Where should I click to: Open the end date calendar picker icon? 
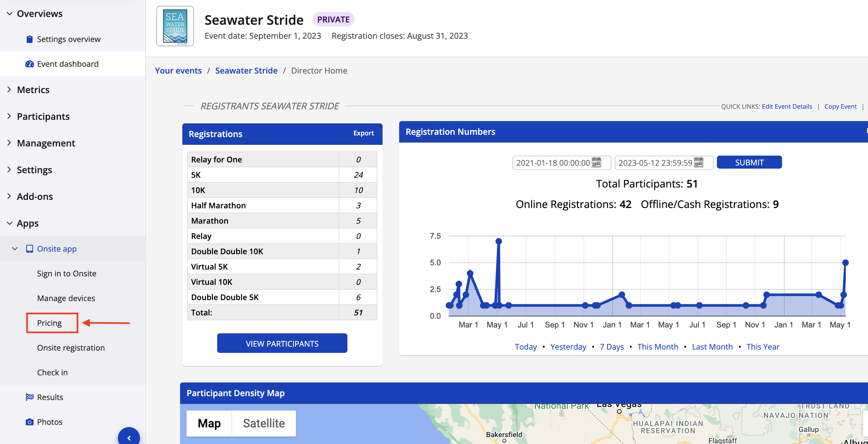coord(699,162)
